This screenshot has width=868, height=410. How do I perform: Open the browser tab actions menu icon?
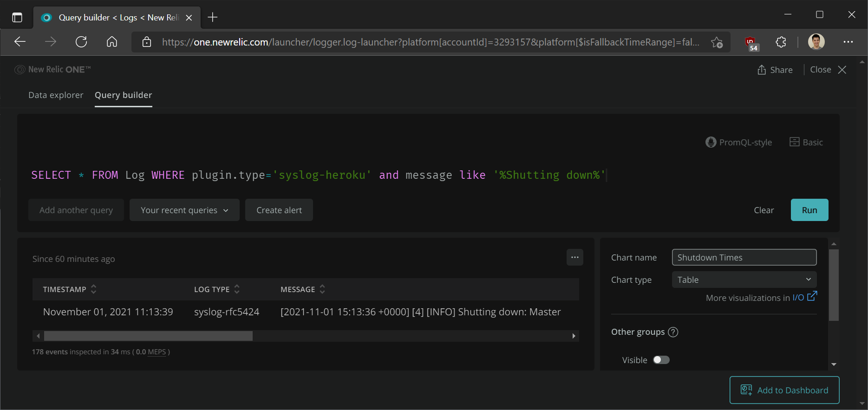pyautogui.click(x=17, y=18)
